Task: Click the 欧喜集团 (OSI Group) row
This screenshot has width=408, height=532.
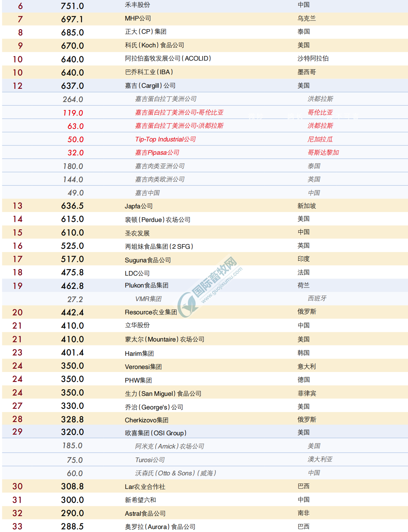Action: (156, 433)
